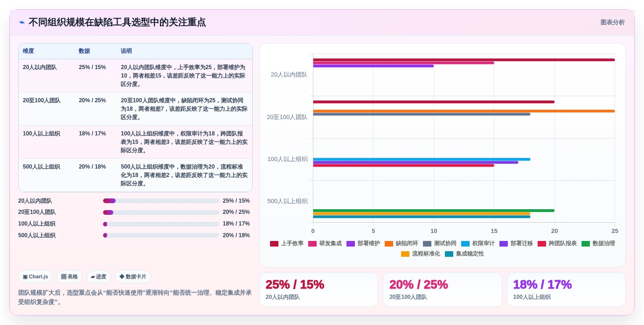Toggle 研发集成 legend item
The height and width of the screenshot is (325, 644).
point(325,244)
